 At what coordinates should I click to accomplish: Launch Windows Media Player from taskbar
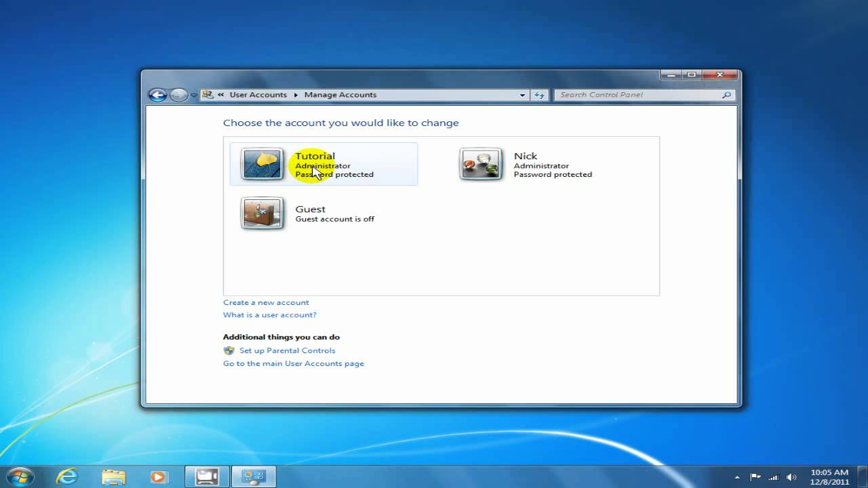click(x=158, y=477)
